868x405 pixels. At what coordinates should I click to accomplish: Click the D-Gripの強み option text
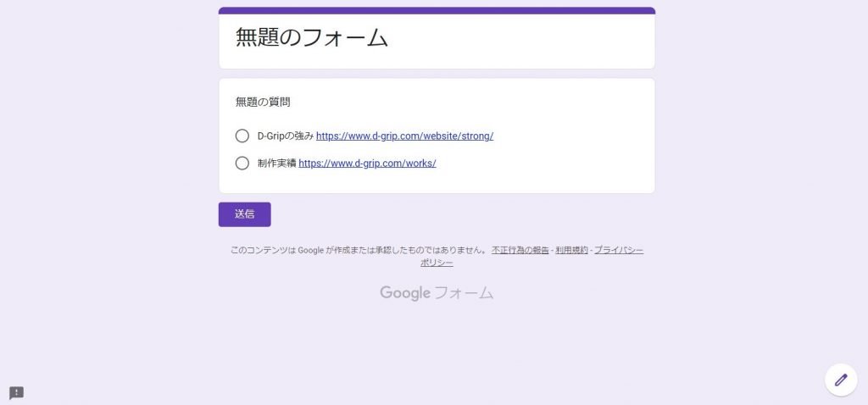[286, 136]
